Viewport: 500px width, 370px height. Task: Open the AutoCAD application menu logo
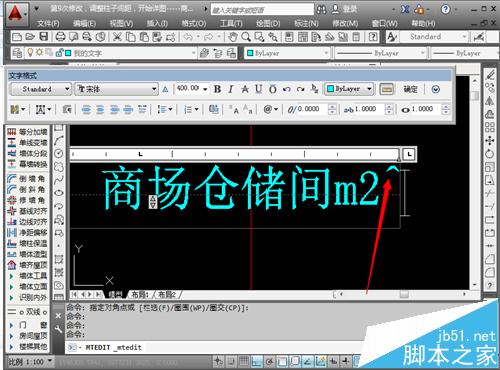click(x=15, y=13)
